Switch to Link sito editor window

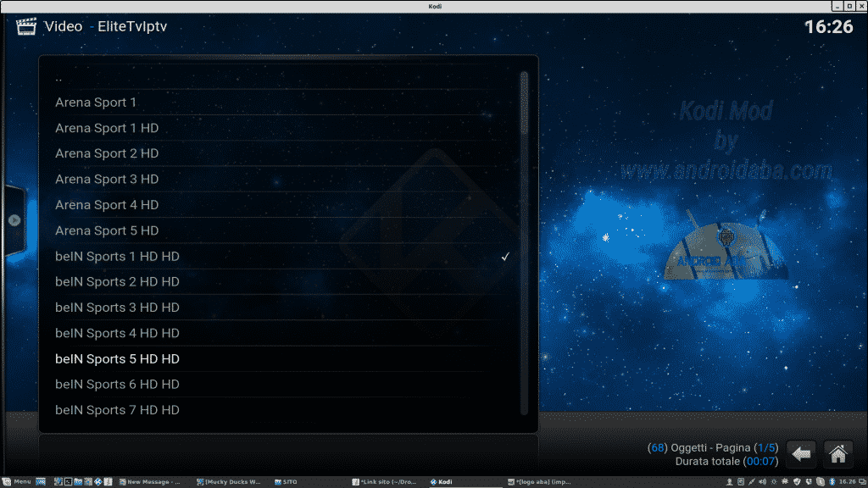pos(384,482)
